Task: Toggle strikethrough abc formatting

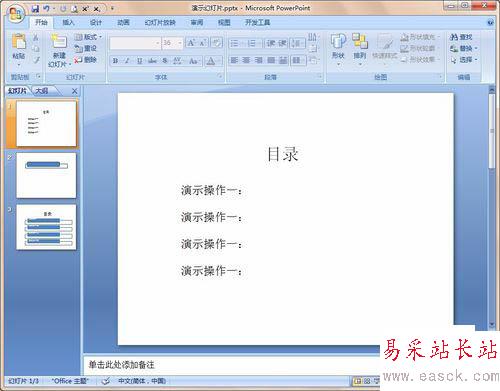Action: click(152, 61)
